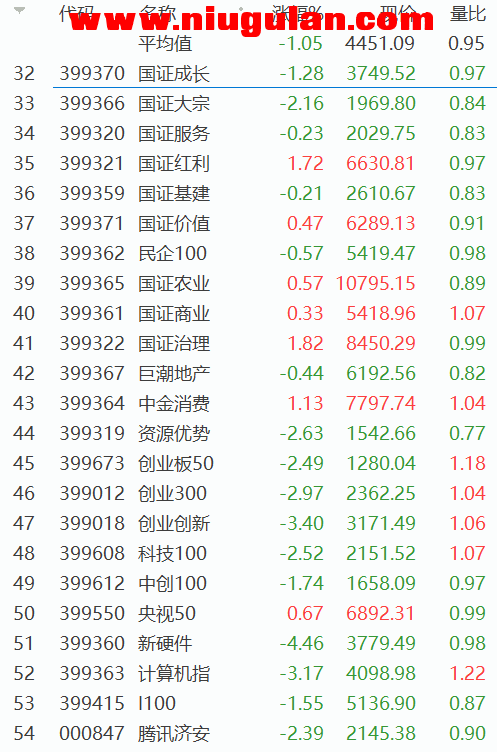Open the 科技100 index entry

pyautogui.click(x=248, y=553)
